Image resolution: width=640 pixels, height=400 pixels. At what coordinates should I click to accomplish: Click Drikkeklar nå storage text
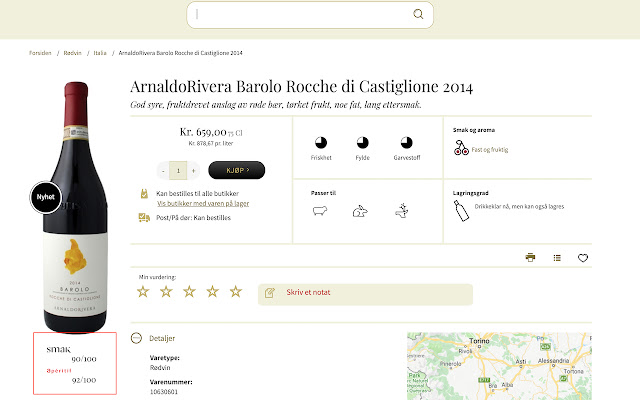519,207
